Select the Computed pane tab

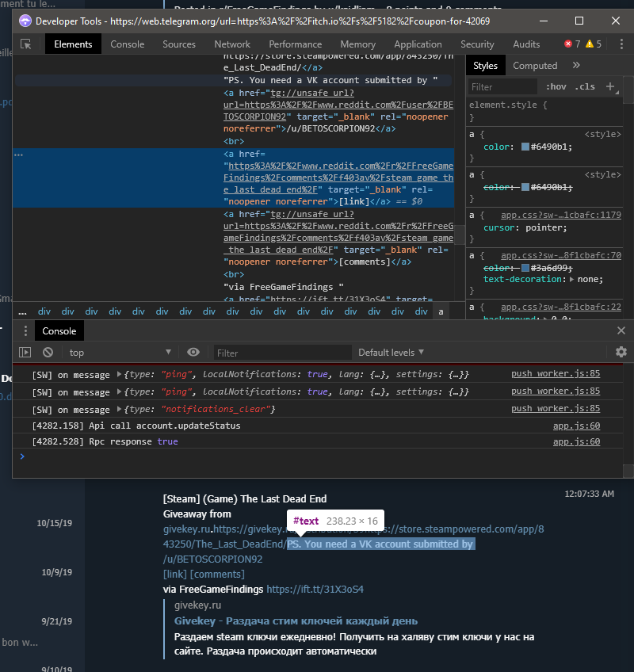(x=535, y=66)
